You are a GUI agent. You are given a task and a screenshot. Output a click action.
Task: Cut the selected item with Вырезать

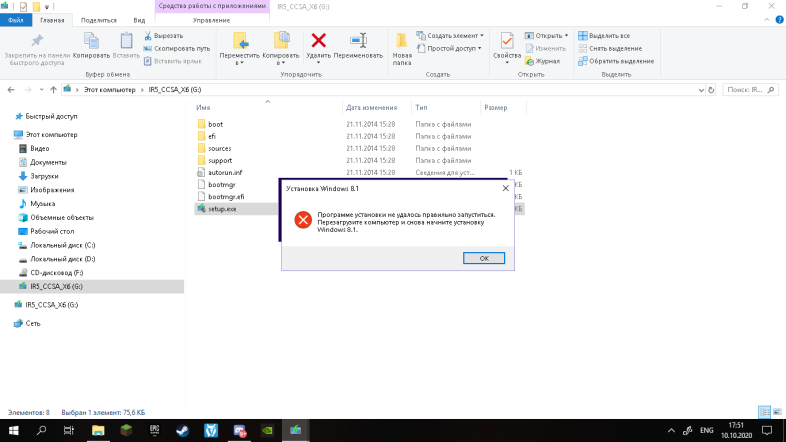click(163, 36)
